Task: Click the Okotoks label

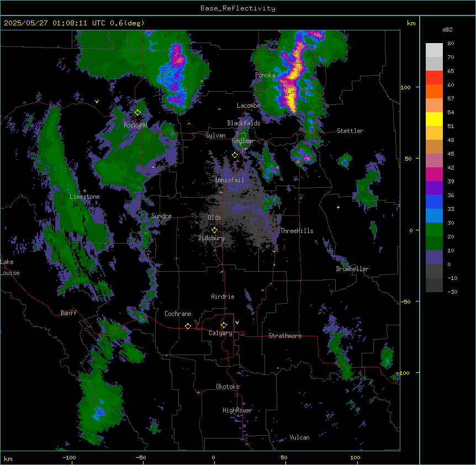Action: point(228,387)
